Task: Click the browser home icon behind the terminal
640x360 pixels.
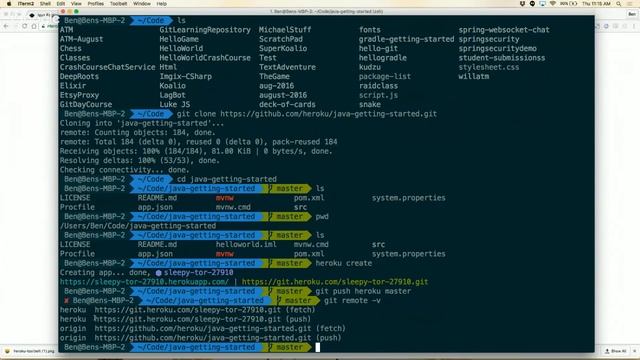Action: (x=34, y=26)
